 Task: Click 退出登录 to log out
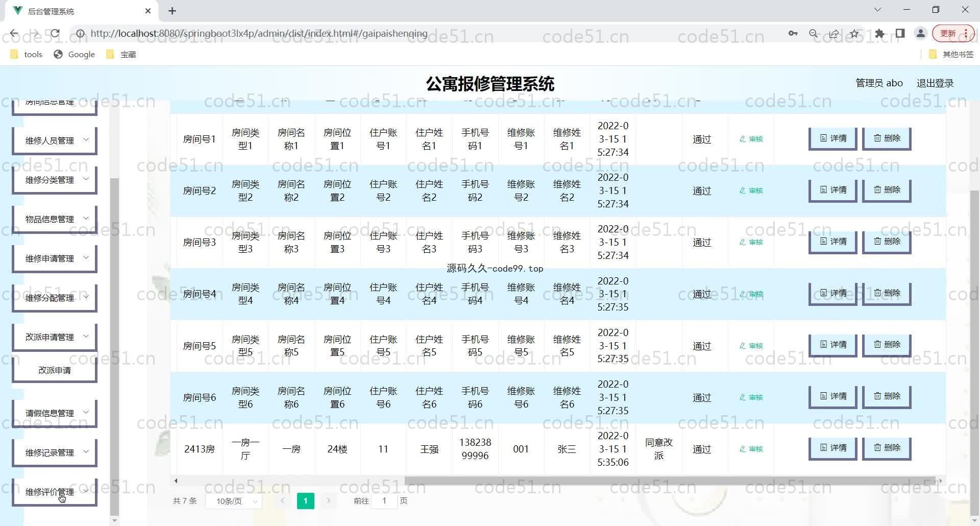935,83
